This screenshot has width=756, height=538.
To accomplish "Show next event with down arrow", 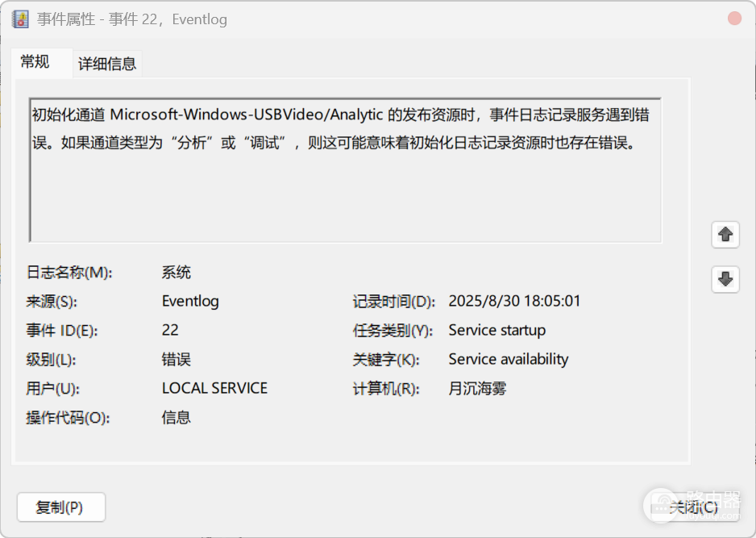I will (x=725, y=279).
